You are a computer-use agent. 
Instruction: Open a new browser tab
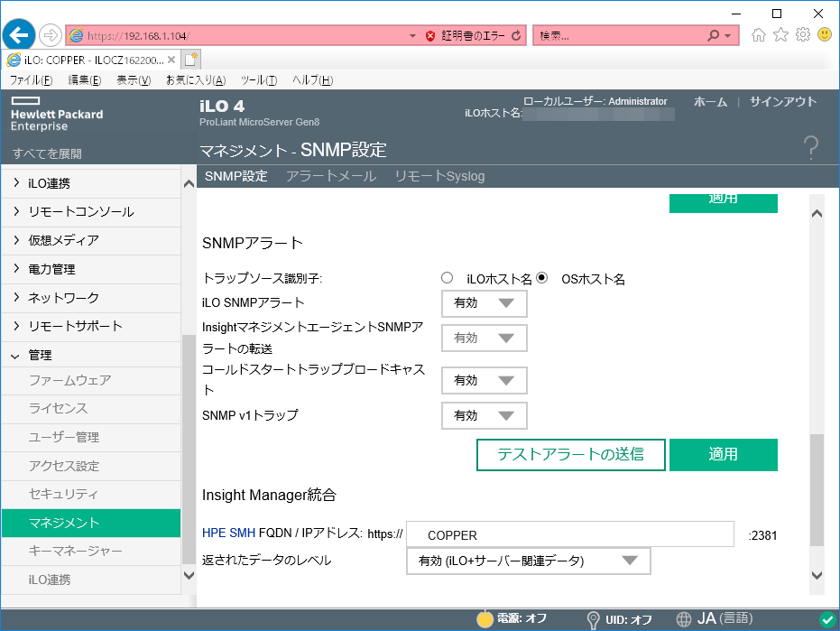coord(190,60)
